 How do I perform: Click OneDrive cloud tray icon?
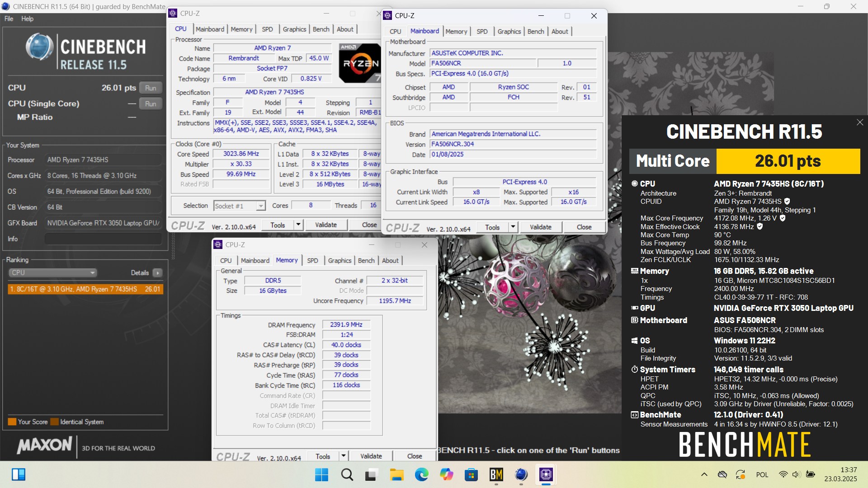point(722,474)
